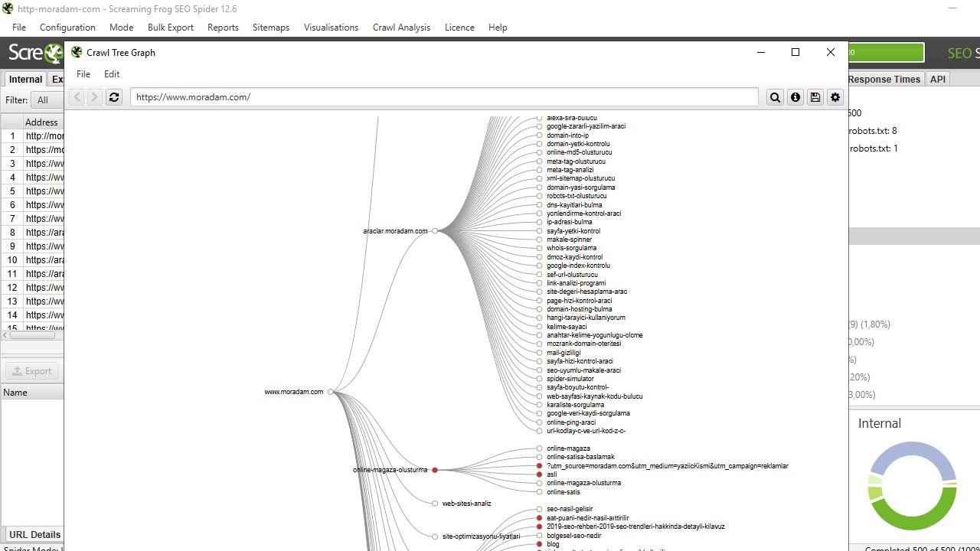Open graph settings with the gear icon

click(x=835, y=97)
